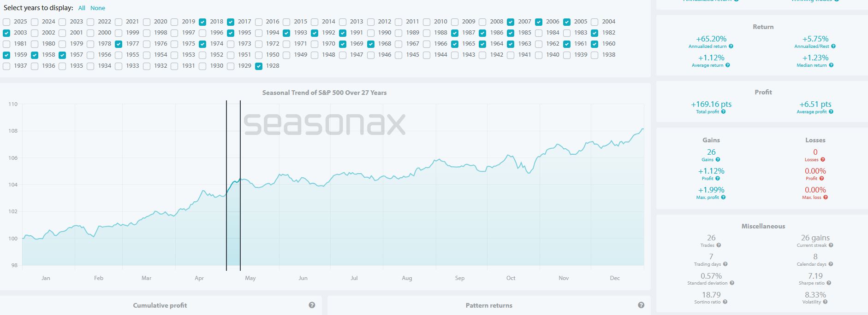The height and width of the screenshot is (315, 868).
Task: Click the Pattern returns panel heading
Action: coord(489,305)
